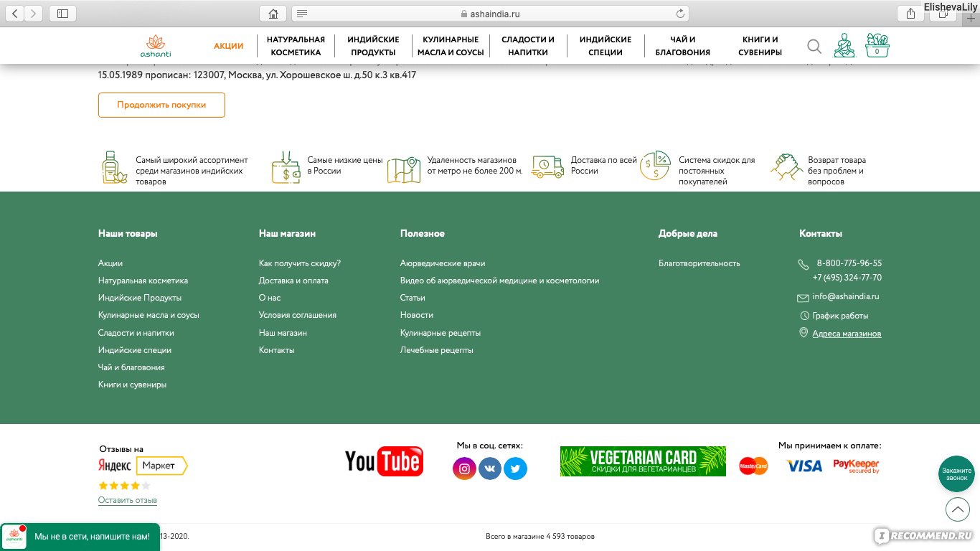980x551 pixels.
Task: Open the Благотворительность link
Action: pyautogui.click(x=699, y=263)
